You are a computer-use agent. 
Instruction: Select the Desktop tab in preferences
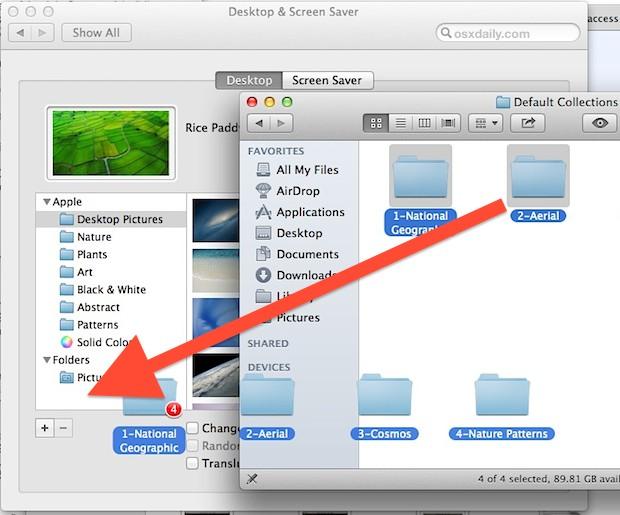point(249,80)
